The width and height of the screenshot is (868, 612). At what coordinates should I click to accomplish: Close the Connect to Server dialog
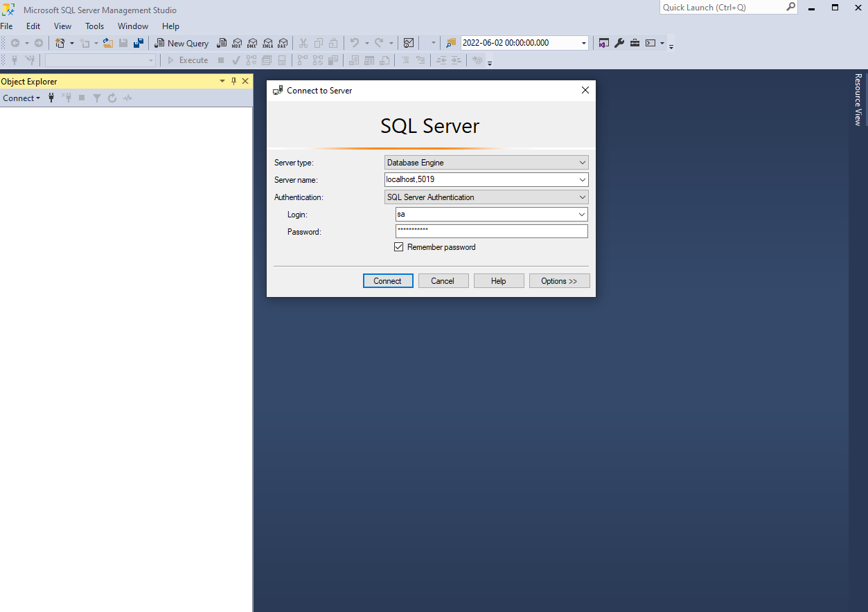tap(585, 90)
